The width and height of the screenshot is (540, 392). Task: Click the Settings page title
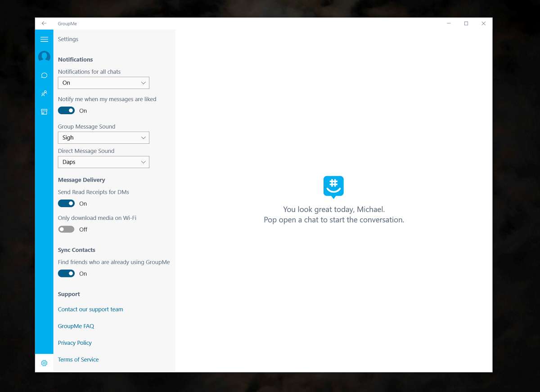click(x=68, y=39)
